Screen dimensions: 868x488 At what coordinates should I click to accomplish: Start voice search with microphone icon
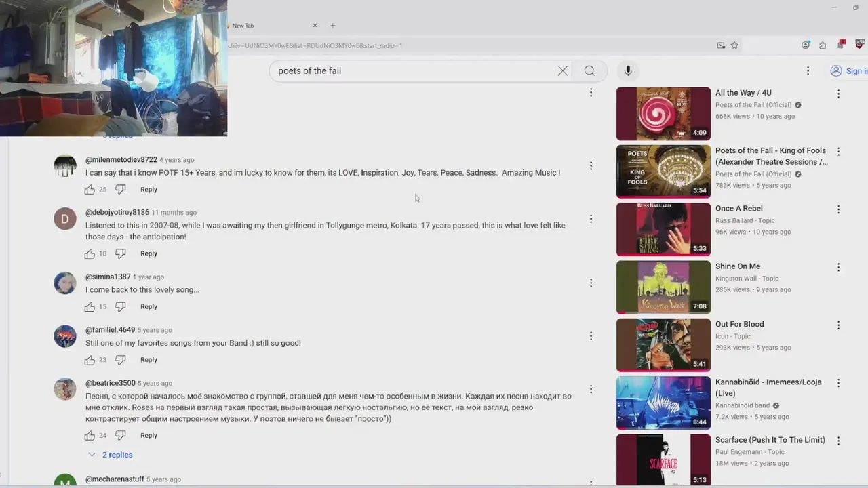tap(628, 70)
